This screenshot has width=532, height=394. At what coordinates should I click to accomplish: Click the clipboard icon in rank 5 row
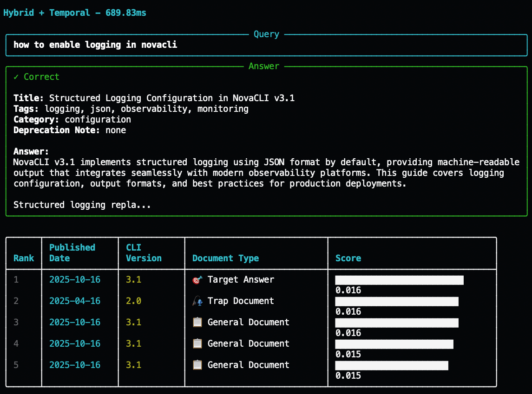(x=197, y=365)
